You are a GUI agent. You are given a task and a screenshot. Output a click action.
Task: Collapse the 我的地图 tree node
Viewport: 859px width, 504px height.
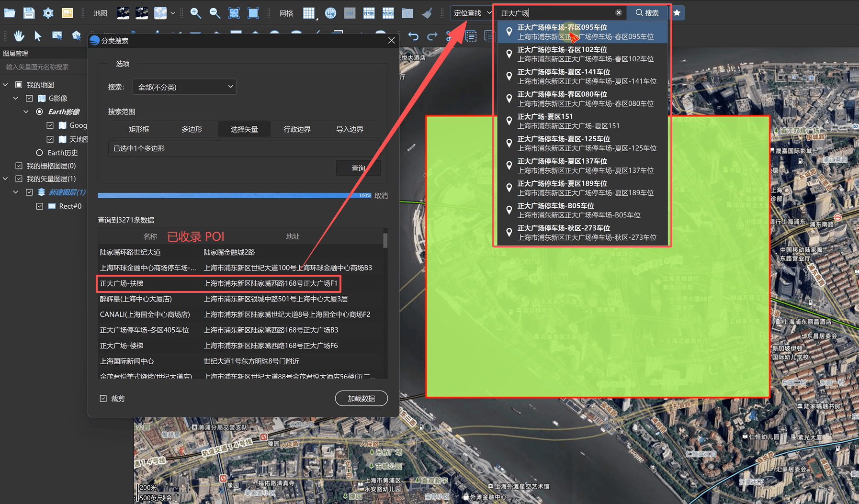coord(5,85)
